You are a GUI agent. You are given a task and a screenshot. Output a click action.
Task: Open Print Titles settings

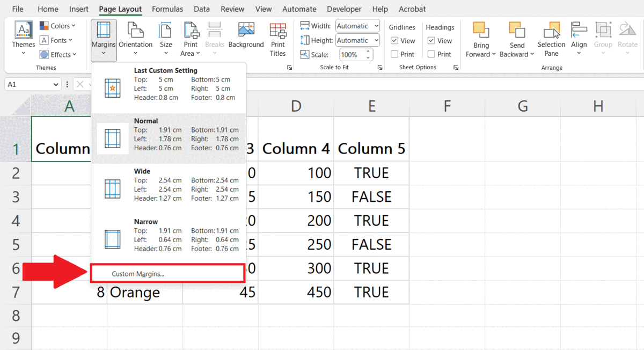[x=278, y=39]
